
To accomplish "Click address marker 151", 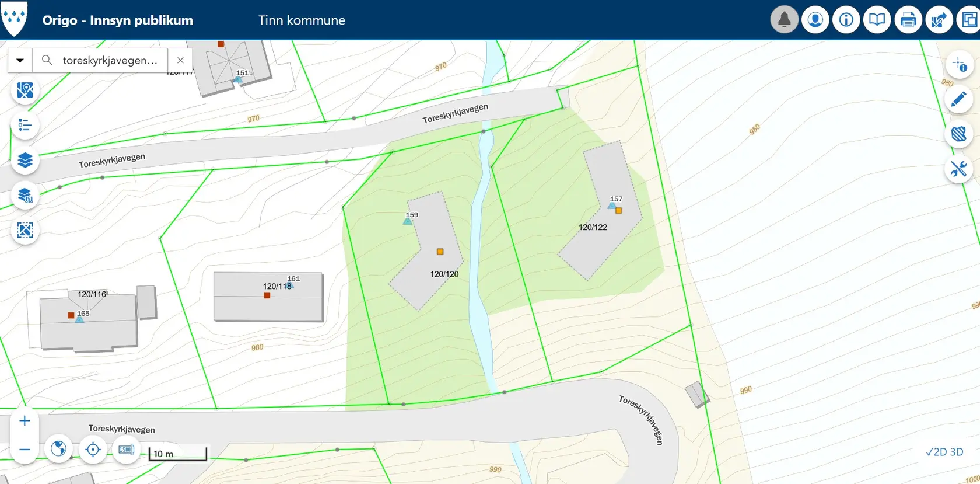I will [x=238, y=79].
